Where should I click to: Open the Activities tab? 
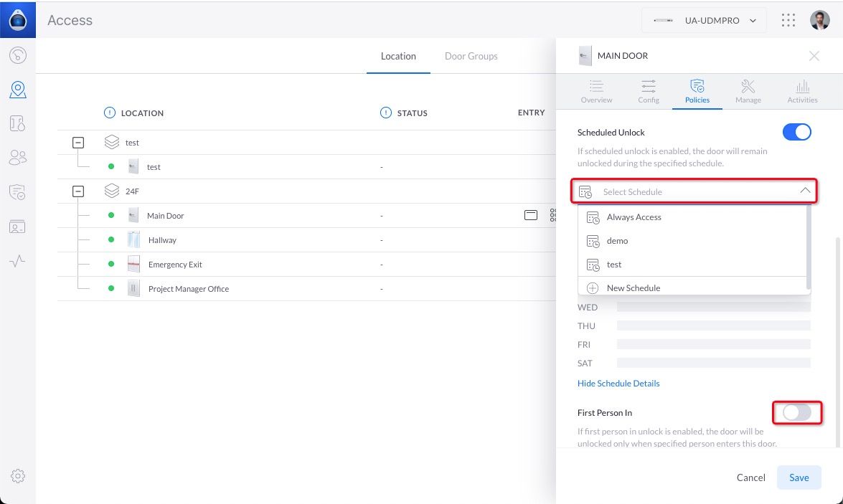tap(802, 91)
